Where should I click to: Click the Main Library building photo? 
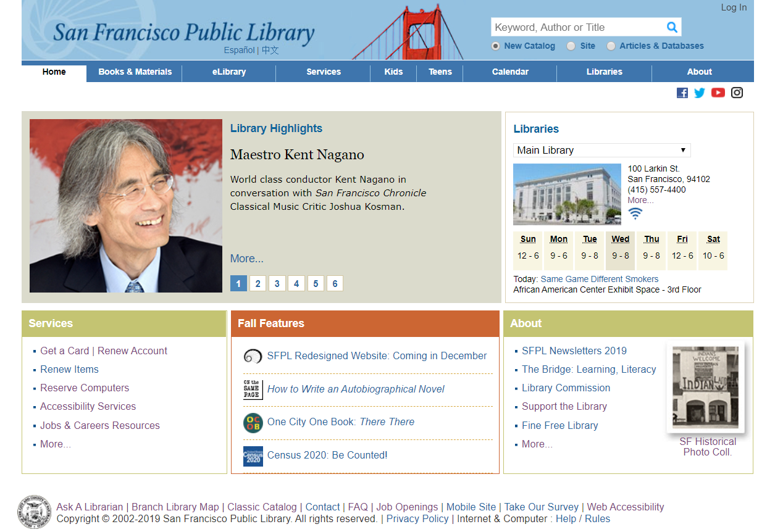click(567, 194)
